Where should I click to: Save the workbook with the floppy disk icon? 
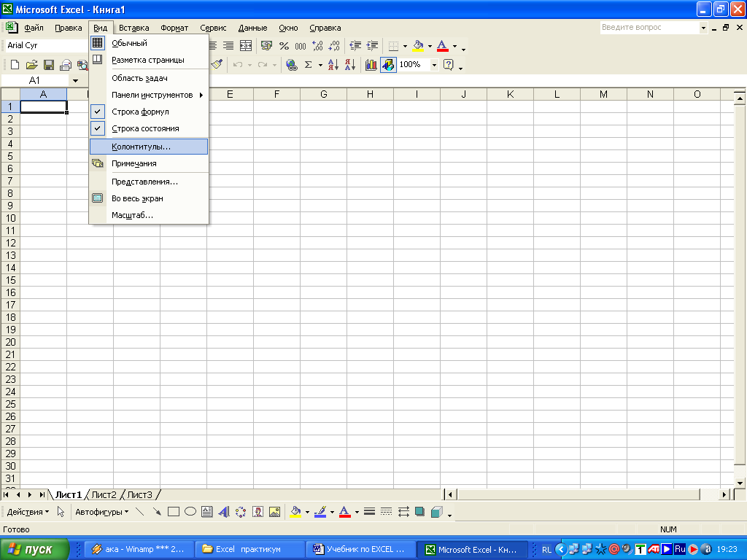[49, 65]
